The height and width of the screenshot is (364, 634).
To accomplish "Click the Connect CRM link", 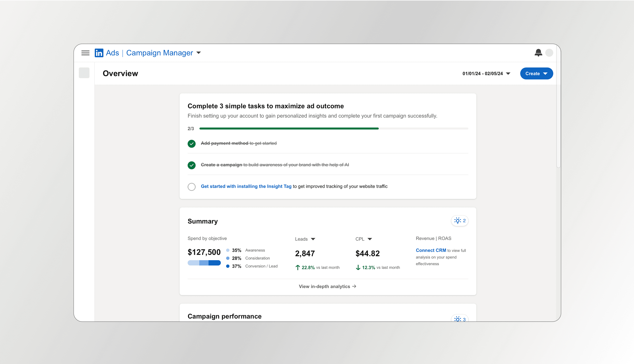I will click(x=431, y=250).
